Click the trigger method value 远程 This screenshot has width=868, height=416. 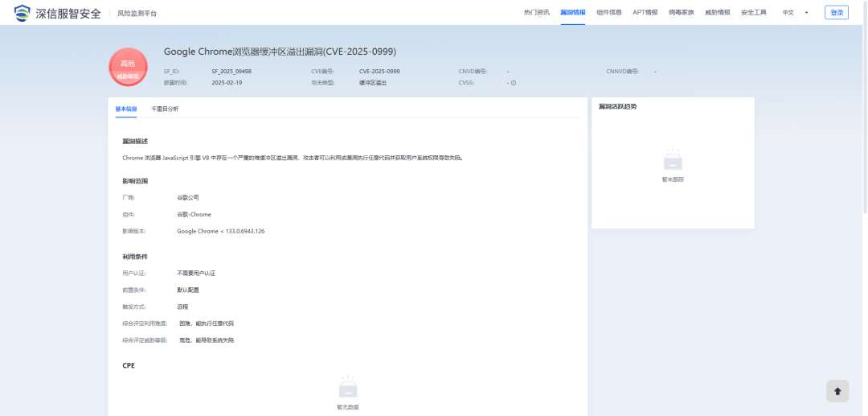click(x=182, y=307)
